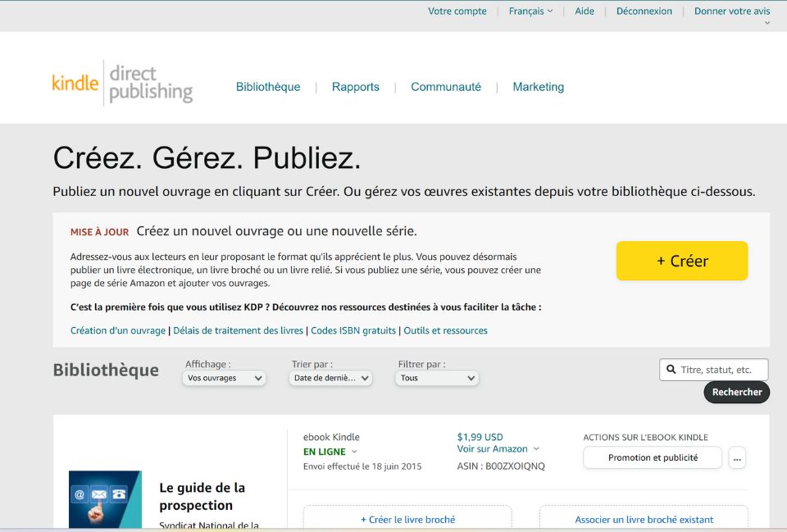Click the Rechercher button
The width and height of the screenshot is (787, 532).
[x=736, y=392]
